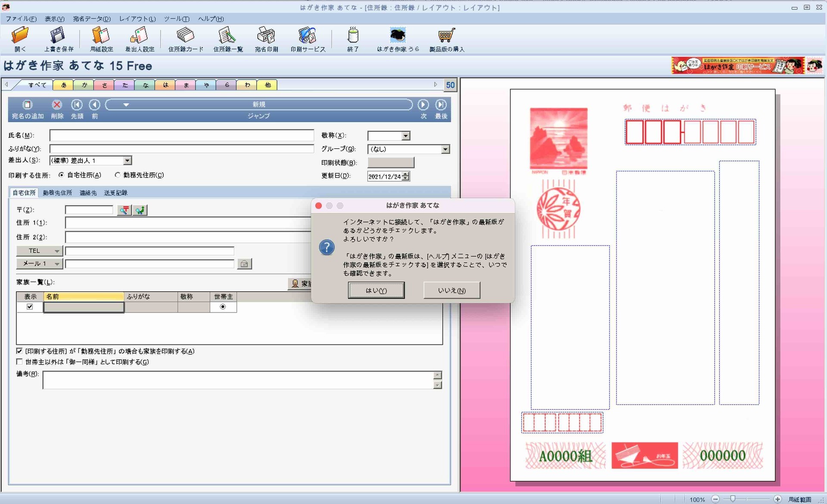This screenshot has width=827, height=504.
Task: Select 勤務先住所 radio button
Action: click(117, 175)
